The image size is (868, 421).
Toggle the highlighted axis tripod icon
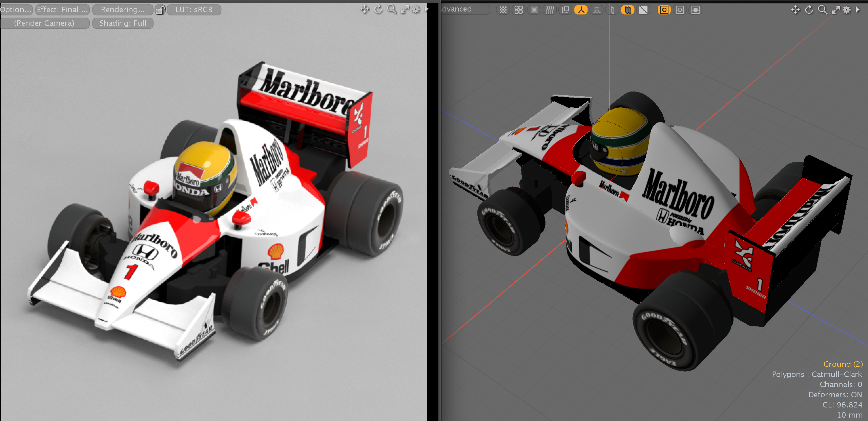coord(581,10)
